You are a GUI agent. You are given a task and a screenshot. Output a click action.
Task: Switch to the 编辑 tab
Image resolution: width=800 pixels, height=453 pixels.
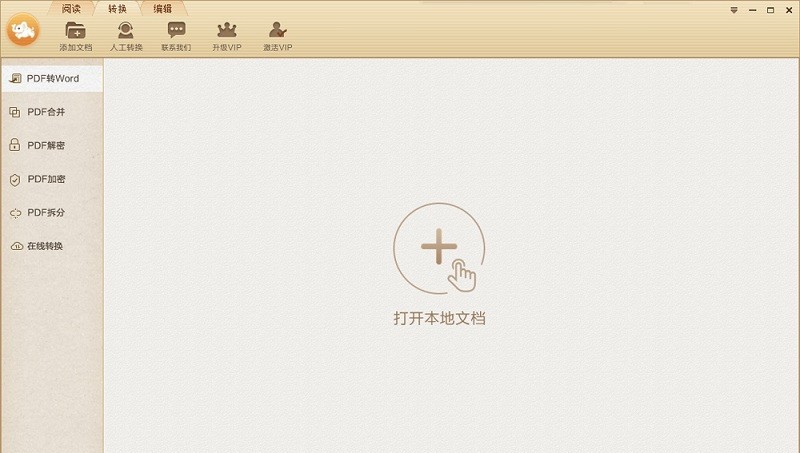(163, 9)
